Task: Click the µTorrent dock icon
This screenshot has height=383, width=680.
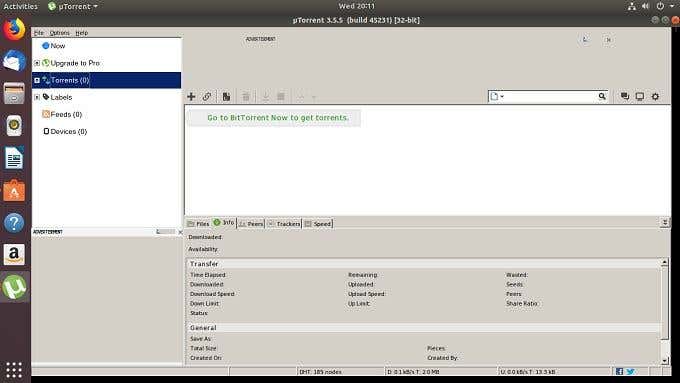Action: tap(14, 287)
